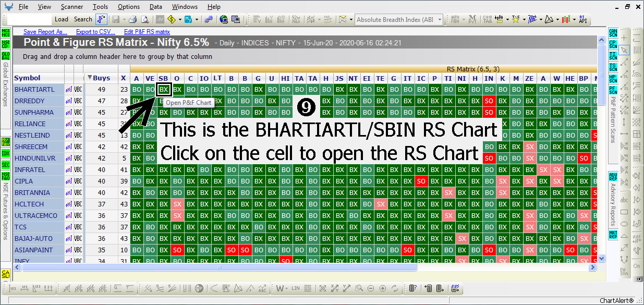Click the yellow diamond dollar icon
The image size is (644, 305).
173,19
